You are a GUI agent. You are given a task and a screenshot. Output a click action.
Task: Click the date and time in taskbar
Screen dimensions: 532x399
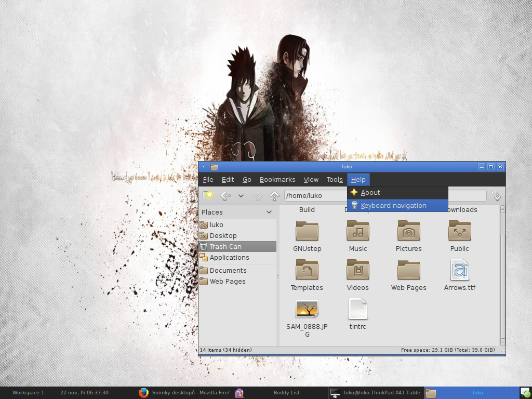click(x=84, y=393)
